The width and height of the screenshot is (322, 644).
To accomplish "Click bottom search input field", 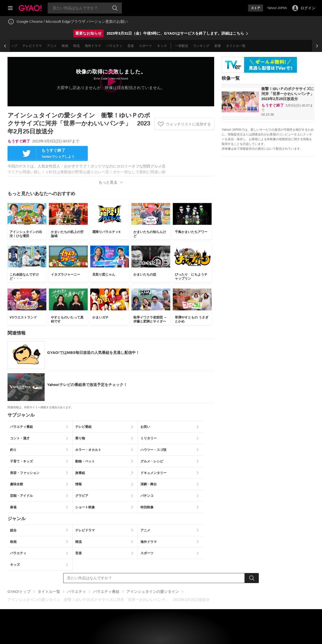I will point(154,578).
